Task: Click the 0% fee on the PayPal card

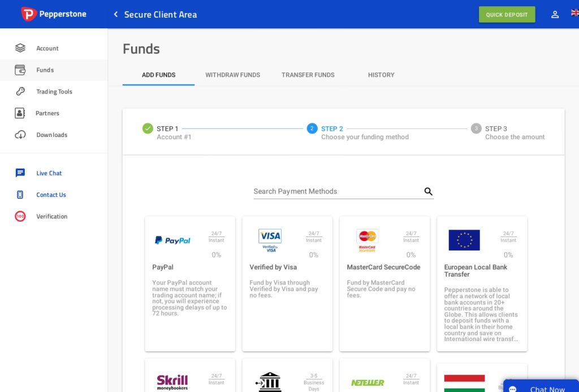Action: click(217, 255)
